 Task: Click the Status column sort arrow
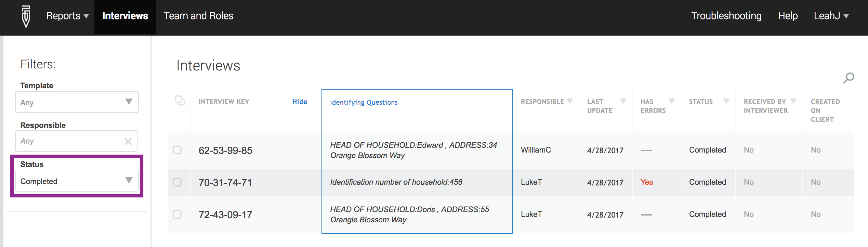click(726, 101)
